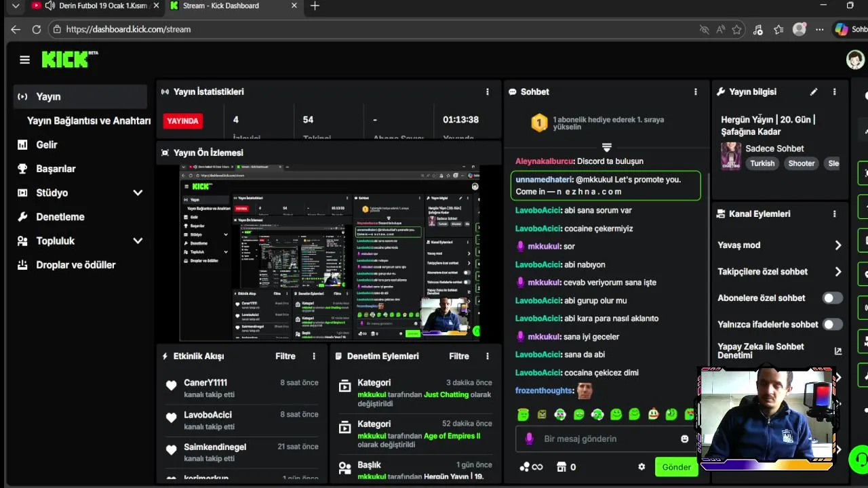Open Denetim Eylemleri three-dot menu
Image resolution: width=868 pixels, height=488 pixels.
(487, 356)
